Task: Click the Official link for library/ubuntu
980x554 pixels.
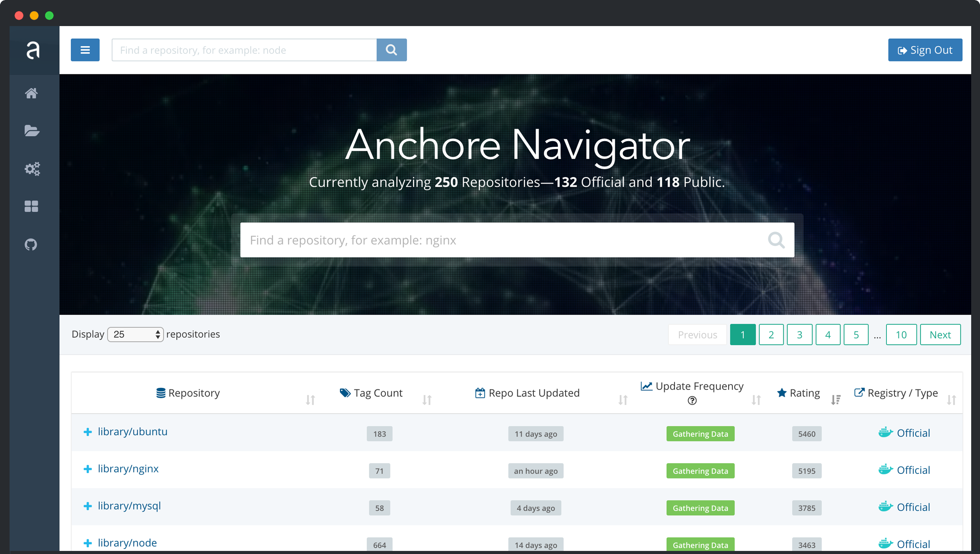Action: point(913,433)
